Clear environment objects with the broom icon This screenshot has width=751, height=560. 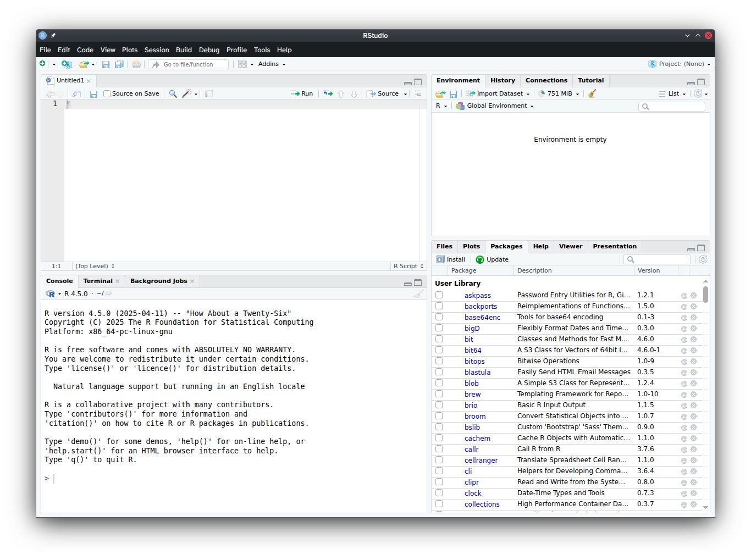pos(592,93)
